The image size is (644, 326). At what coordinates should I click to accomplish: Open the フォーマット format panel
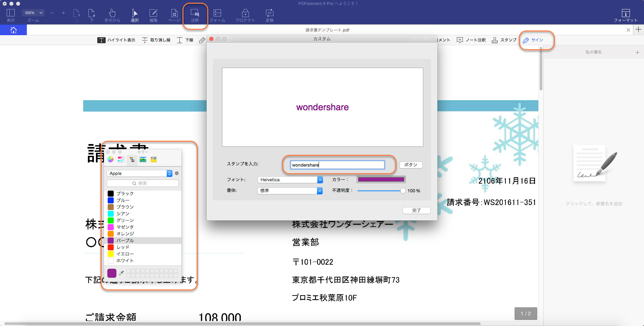(x=626, y=15)
